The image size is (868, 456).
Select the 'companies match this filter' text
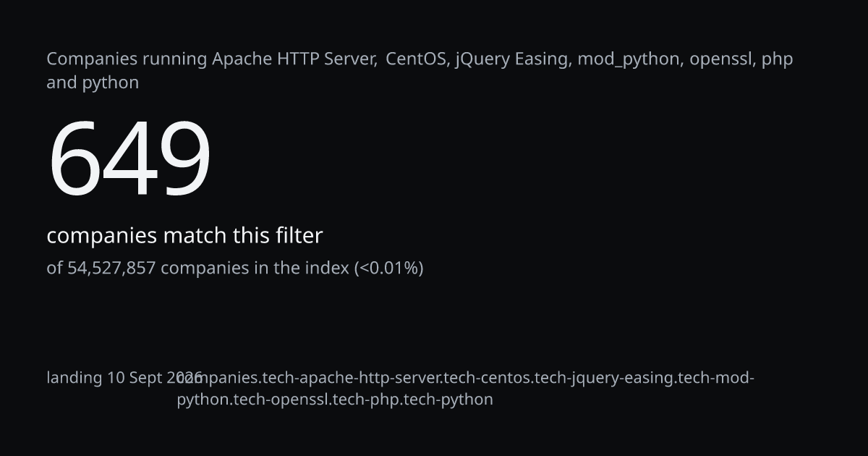[x=184, y=235]
